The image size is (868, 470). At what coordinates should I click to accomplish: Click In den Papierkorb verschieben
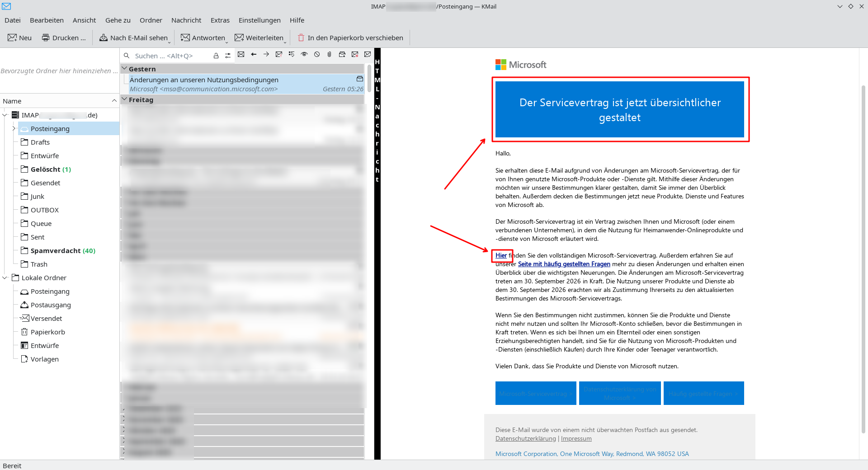[350, 38]
